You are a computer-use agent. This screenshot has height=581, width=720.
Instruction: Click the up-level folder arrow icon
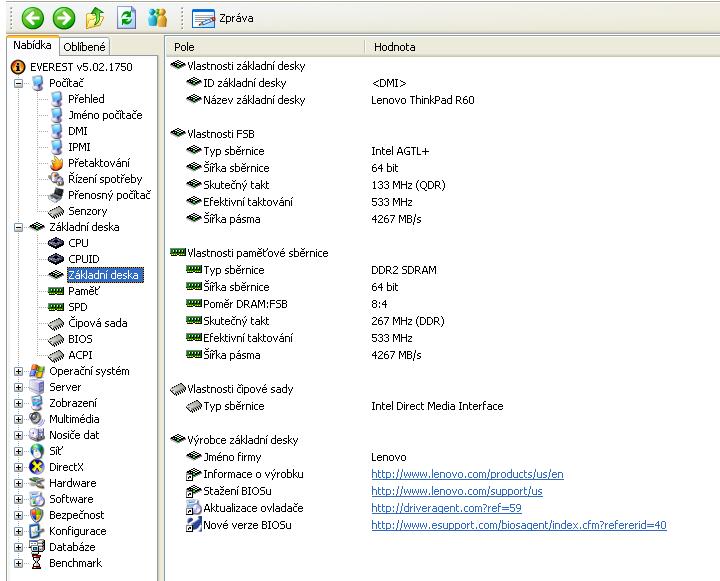95,17
